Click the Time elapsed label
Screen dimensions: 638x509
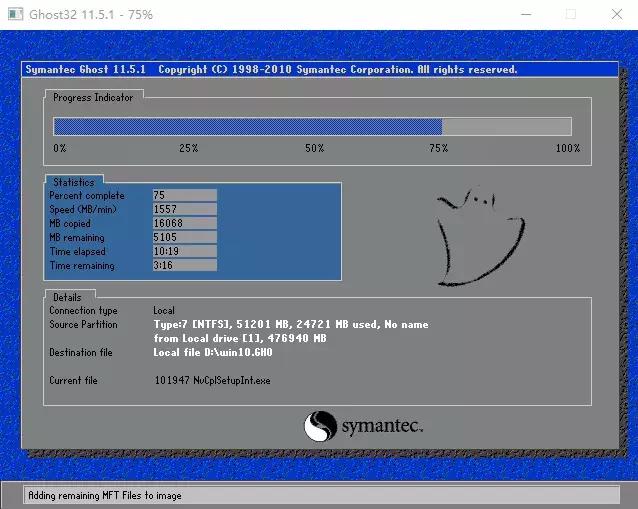pyautogui.click(x=77, y=251)
